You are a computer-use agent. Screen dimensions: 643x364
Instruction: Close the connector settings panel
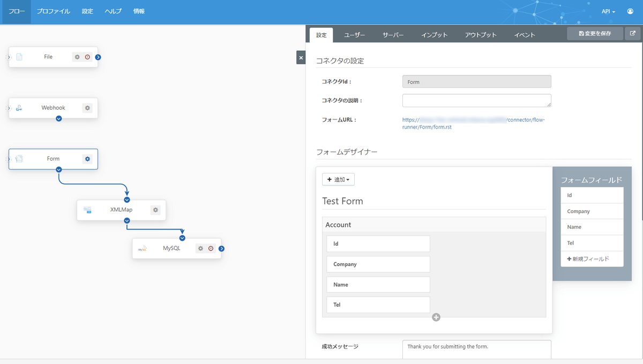pyautogui.click(x=301, y=57)
